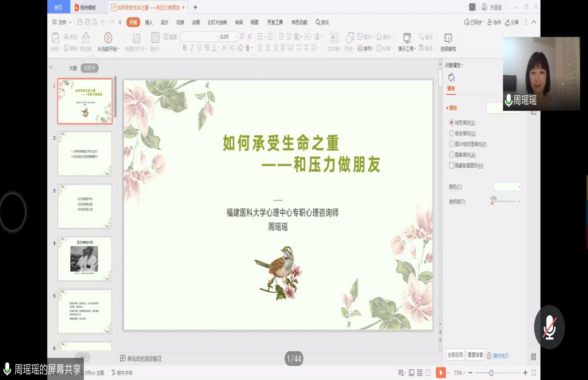Click the 全部应用 button

pyautogui.click(x=455, y=355)
